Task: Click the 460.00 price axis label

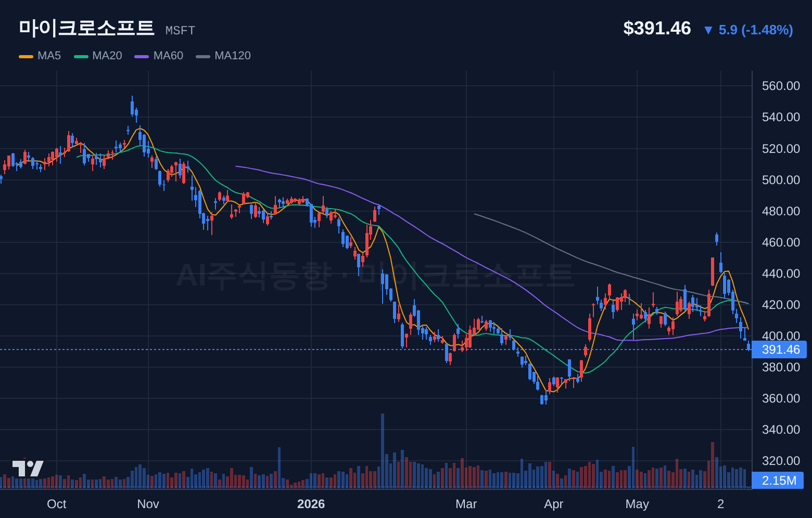Action: click(x=781, y=242)
